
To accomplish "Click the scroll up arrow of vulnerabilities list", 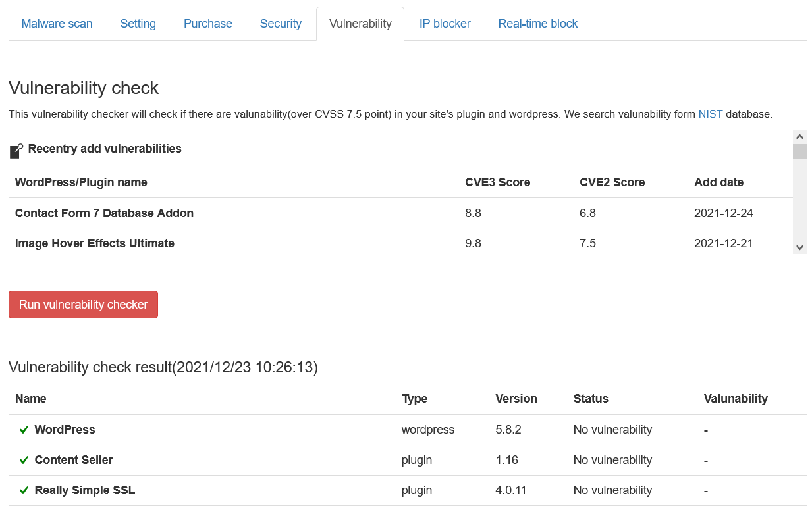I will (x=799, y=137).
